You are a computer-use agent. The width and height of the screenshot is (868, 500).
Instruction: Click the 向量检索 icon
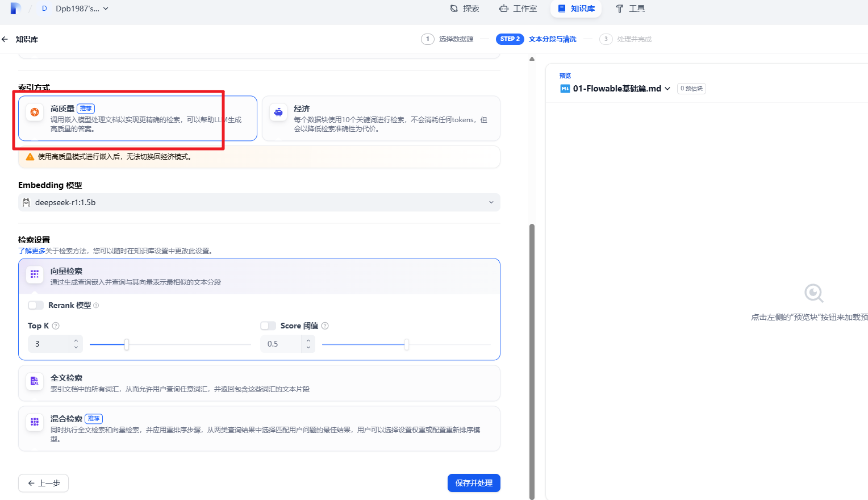[35, 274]
